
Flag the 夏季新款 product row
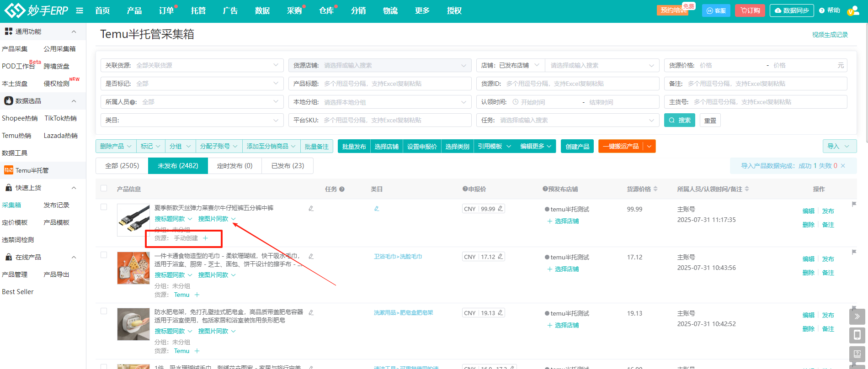[x=854, y=204]
